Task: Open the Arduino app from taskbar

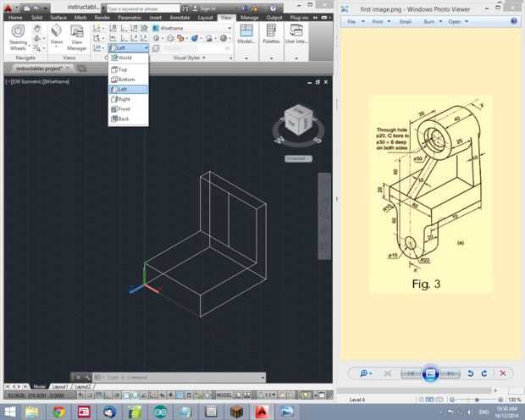Action: 160,412
